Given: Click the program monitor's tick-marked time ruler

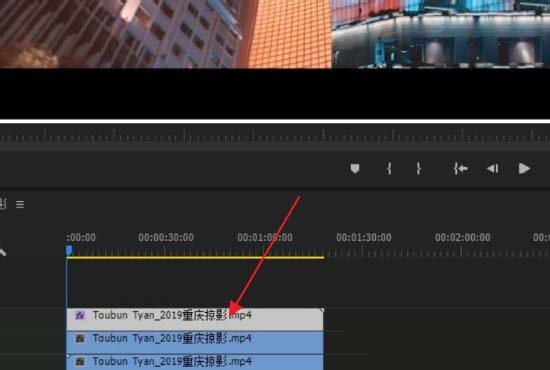Looking at the screenshot, I should (275, 136).
